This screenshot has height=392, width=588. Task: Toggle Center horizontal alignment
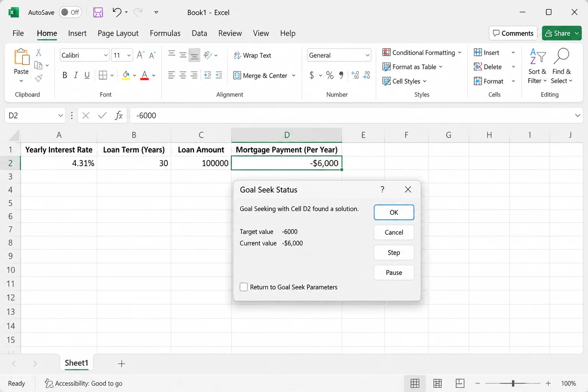click(183, 75)
